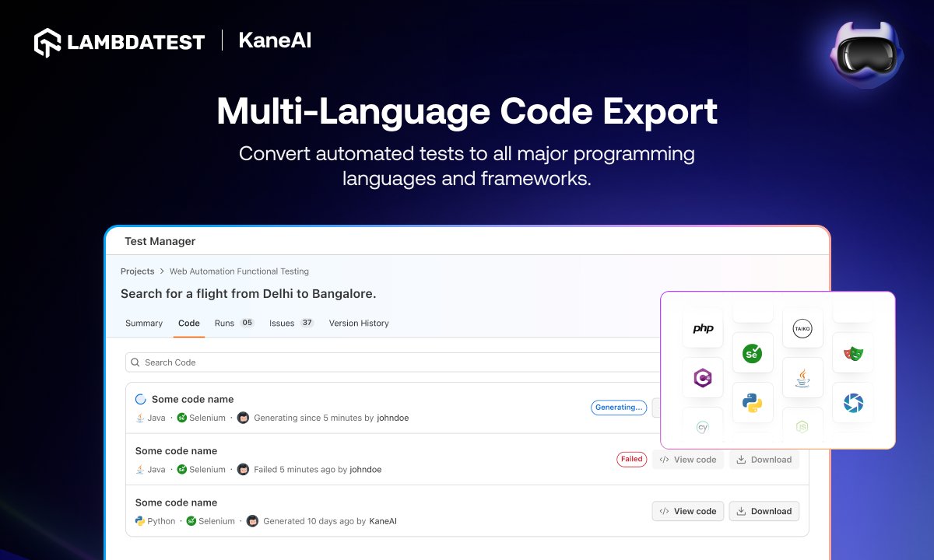This screenshot has width=934, height=560.
Task: Switch to the Runs tab
Action: [x=234, y=323]
